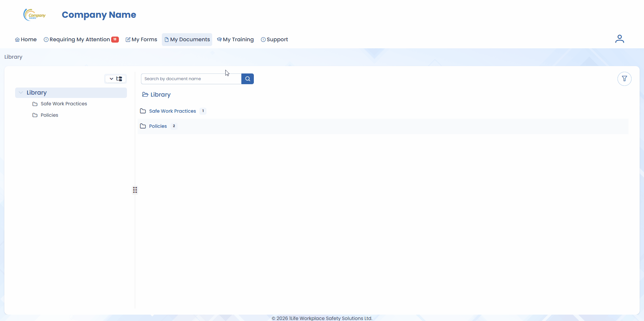Select Safe Work Practices in the sidebar tree
This screenshot has height=321, width=644.
[64, 104]
